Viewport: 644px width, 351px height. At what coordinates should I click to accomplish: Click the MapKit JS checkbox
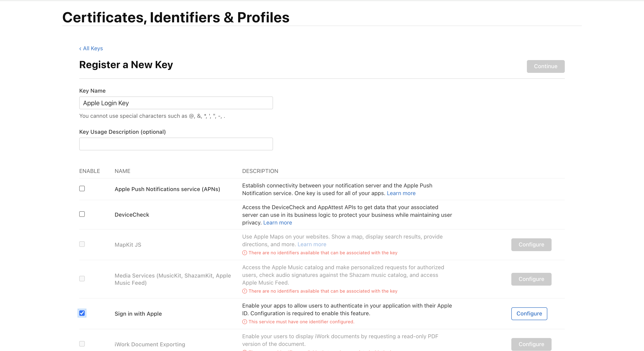[82, 244]
